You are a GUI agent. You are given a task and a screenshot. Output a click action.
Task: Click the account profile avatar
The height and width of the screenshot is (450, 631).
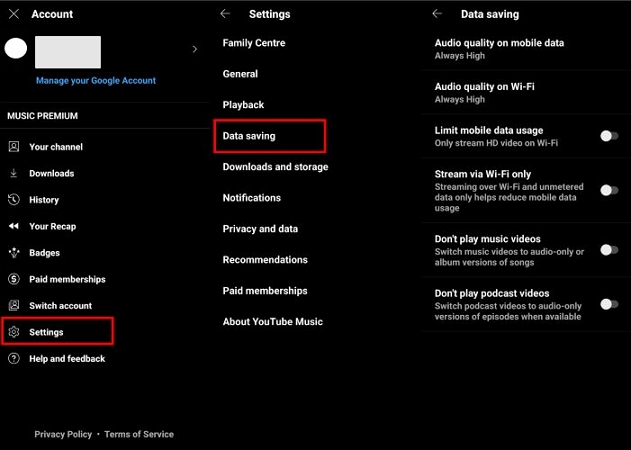point(15,48)
